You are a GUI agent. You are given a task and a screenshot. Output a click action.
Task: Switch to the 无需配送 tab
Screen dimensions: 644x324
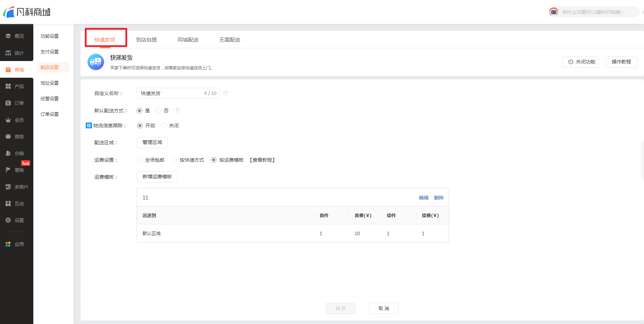(230, 40)
